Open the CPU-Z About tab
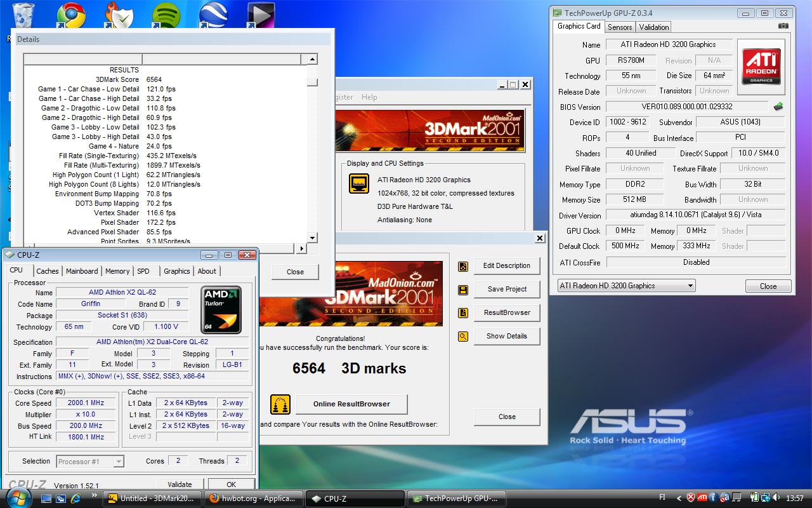Image resolution: width=812 pixels, height=508 pixels. coord(207,271)
